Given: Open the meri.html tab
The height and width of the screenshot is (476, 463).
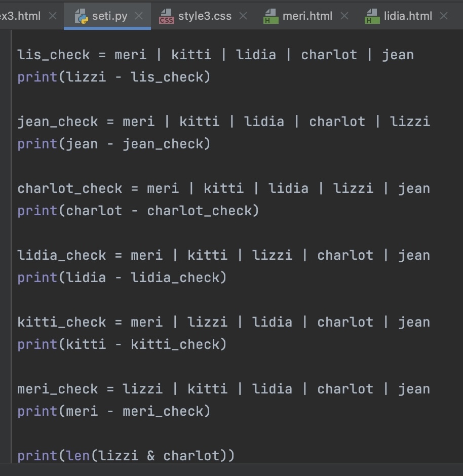Looking at the screenshot, I should (x=307, y=16).
